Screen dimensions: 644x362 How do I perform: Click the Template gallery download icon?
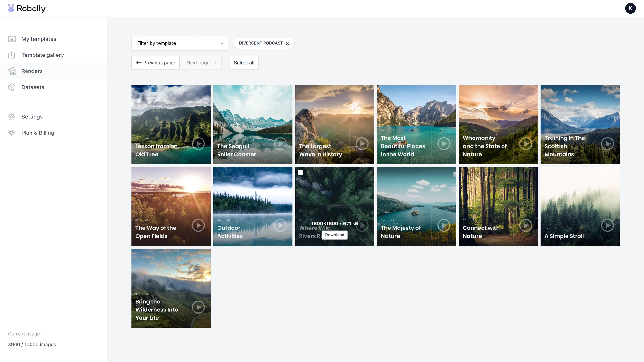click(x=11, y=55)
